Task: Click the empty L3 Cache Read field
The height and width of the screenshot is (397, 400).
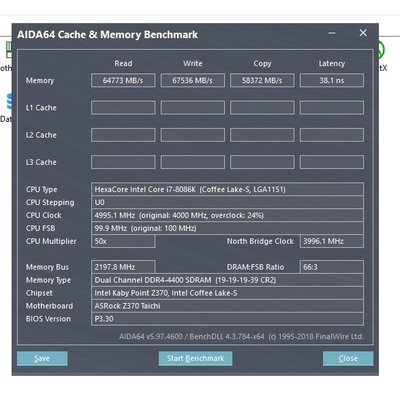Action: tap(123, 162)
